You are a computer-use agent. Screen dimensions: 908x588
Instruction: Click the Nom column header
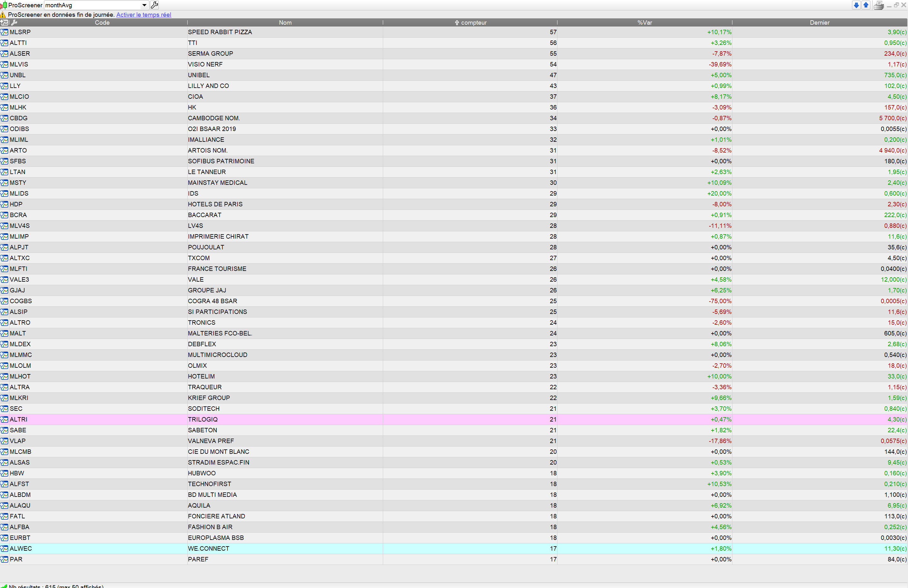[285, 22]
